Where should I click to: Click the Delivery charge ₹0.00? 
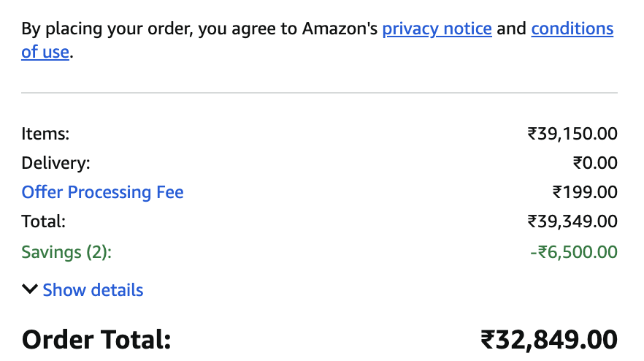tap(595, 163)
